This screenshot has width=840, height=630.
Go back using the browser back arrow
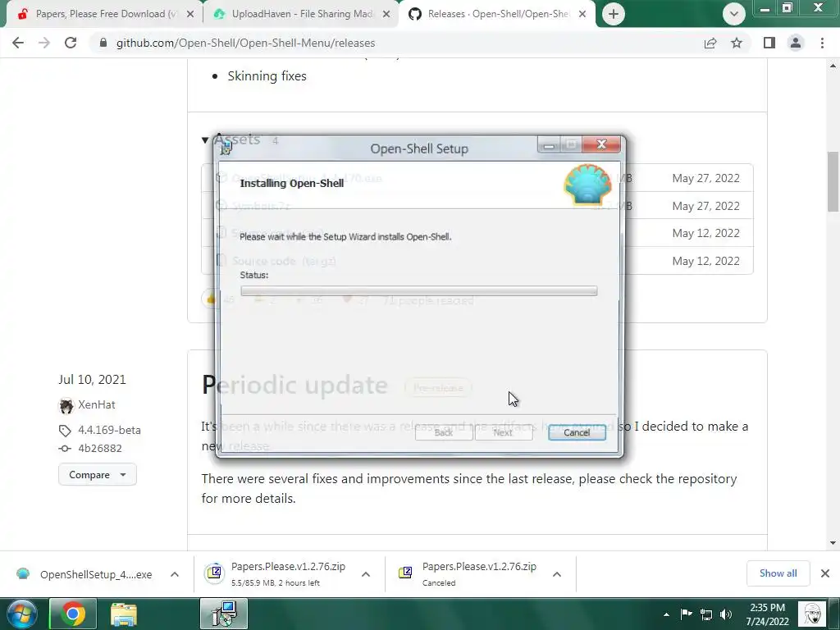coord(18,43)
